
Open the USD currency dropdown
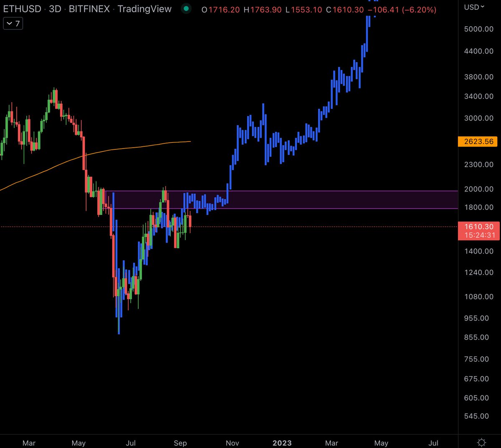pos(474,7)
